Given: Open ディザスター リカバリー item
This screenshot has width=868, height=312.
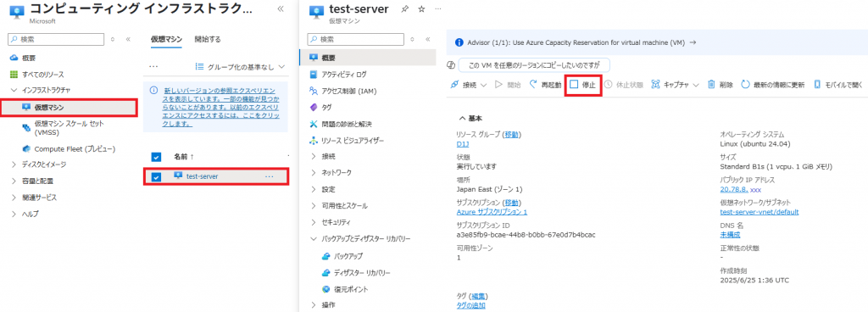Looking at the screenshot, I should [362, 273].
